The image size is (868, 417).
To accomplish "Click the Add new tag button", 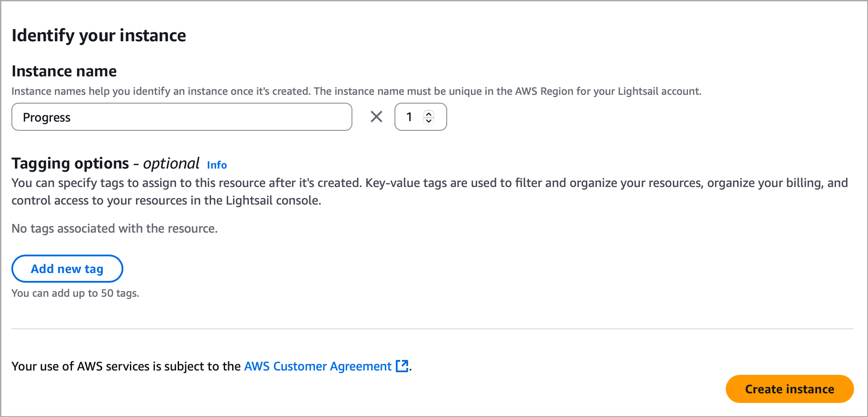I will (67, 269).
